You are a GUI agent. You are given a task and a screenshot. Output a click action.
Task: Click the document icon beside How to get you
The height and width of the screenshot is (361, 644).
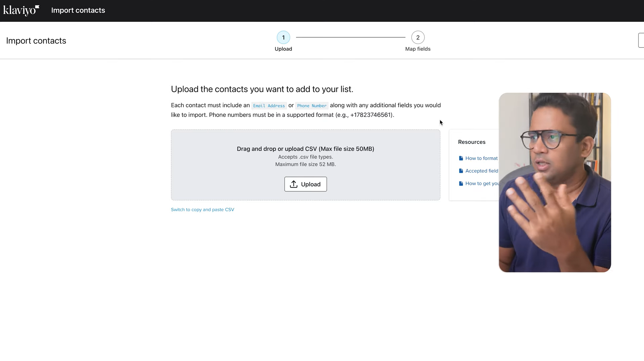(461, 184)
